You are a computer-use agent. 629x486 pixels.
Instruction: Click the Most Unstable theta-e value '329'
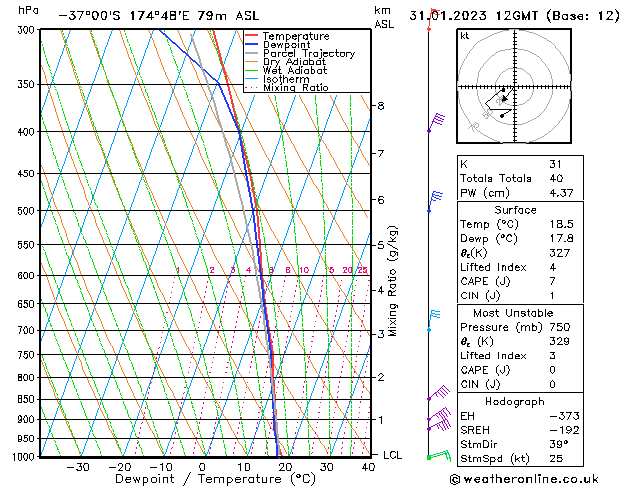(560, 341)
